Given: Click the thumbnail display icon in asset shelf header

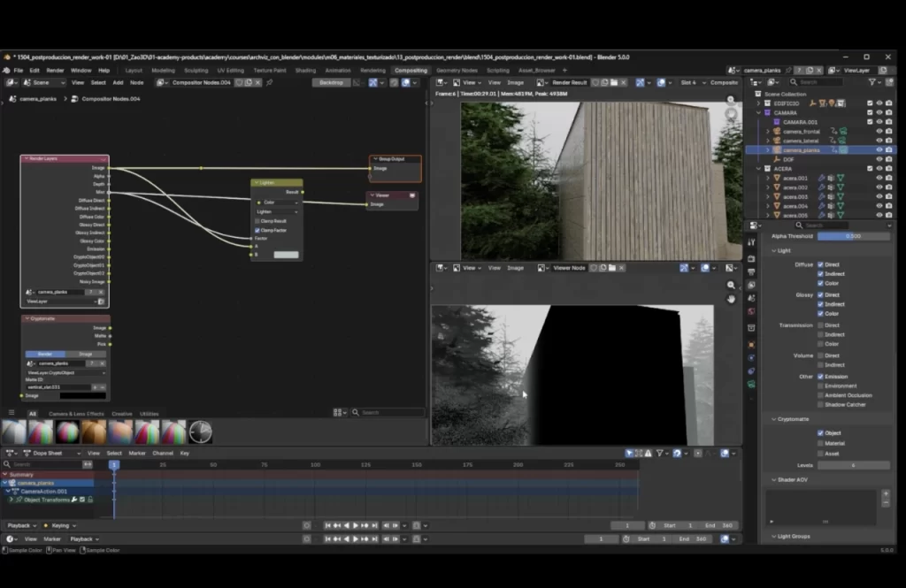Looking at the screenshot, I should (337, 412).
